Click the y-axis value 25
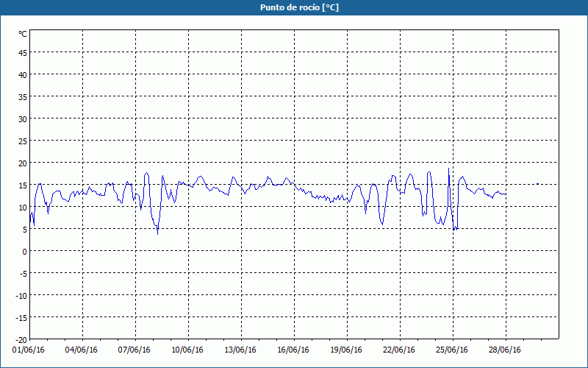This screenshot has height=368, width=588. tap(23, 141)
